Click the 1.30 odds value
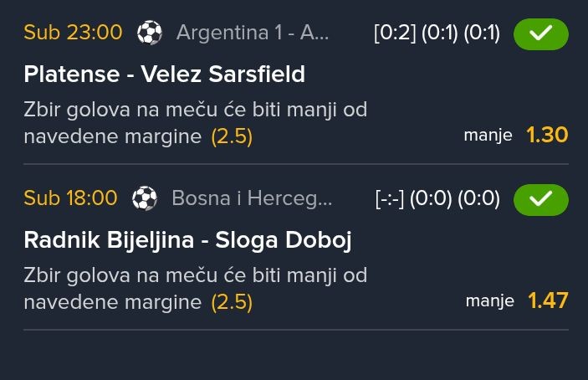This screenshot has height=380, width=588. pos(547,135)
